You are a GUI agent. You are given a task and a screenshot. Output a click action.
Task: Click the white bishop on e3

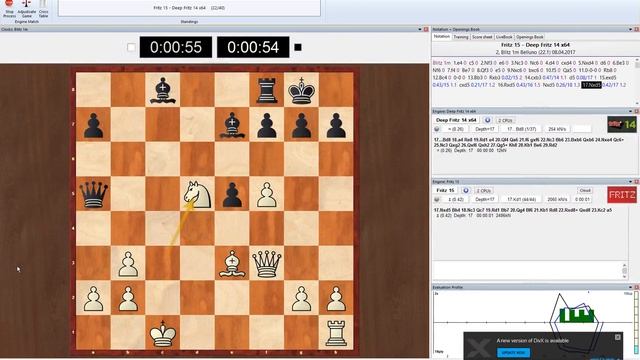[x=232, y=264]
